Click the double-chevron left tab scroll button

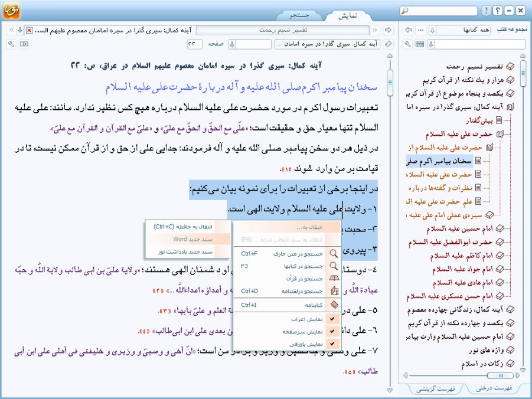coord(11,30)
